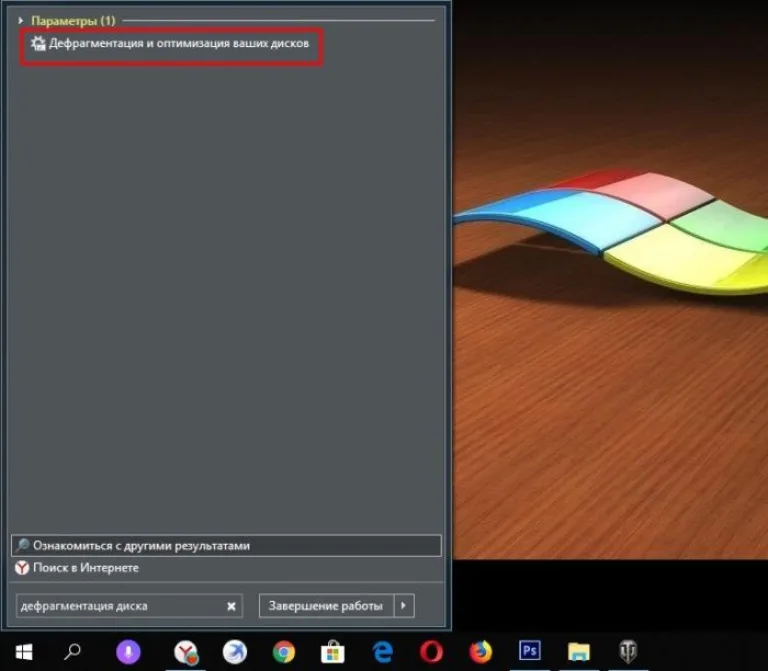Click the search field containing дефрагментация диска
This screenshot has width=768, height=671.
click(129, 606)
